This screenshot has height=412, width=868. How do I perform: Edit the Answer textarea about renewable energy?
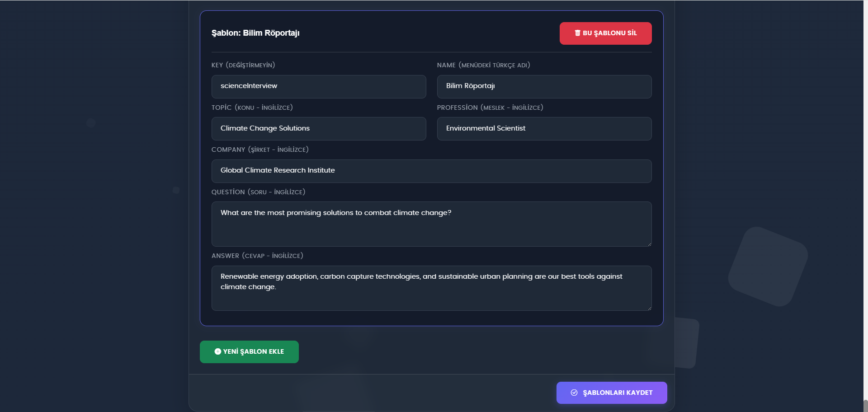432,288
